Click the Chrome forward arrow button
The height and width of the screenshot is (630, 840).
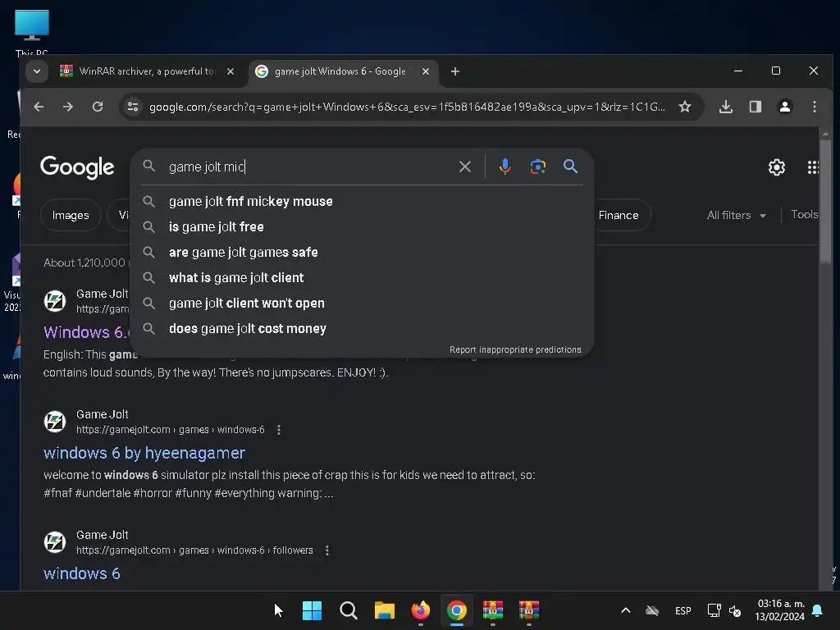click(x=67, y=107)
